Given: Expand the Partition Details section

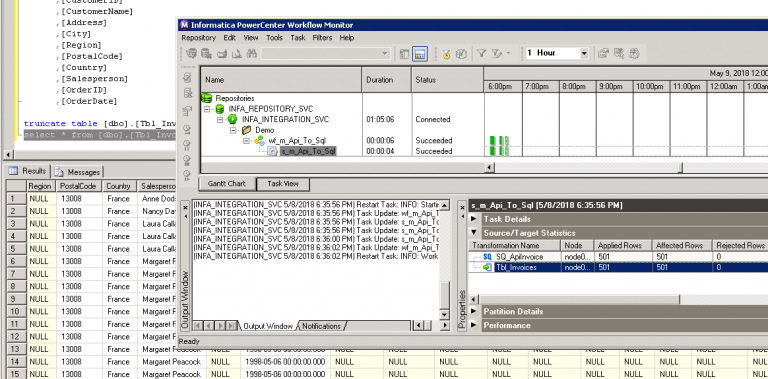Looking at the screenshot, I should click(x=474, y=311).
